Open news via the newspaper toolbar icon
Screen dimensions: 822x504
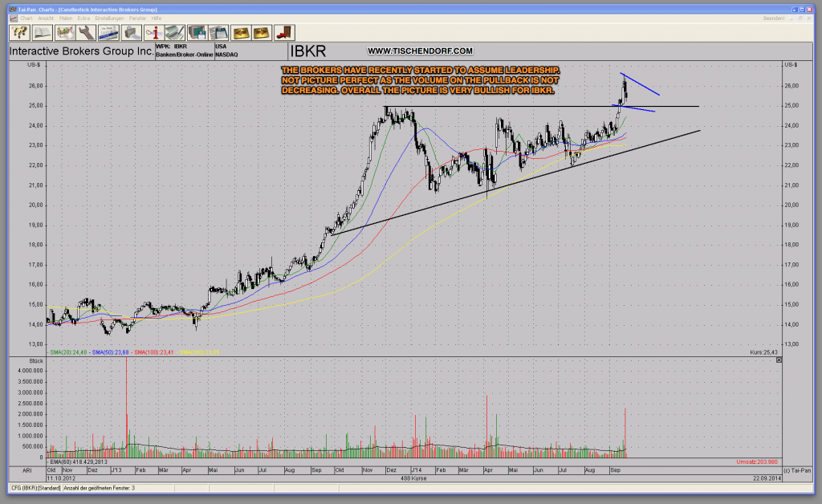coord(108,32)
